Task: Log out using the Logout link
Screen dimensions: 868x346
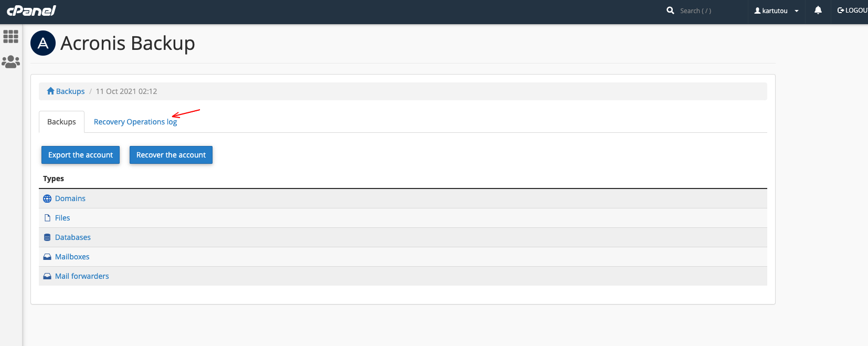Action: pyautogui.click(x=853, y=11)
